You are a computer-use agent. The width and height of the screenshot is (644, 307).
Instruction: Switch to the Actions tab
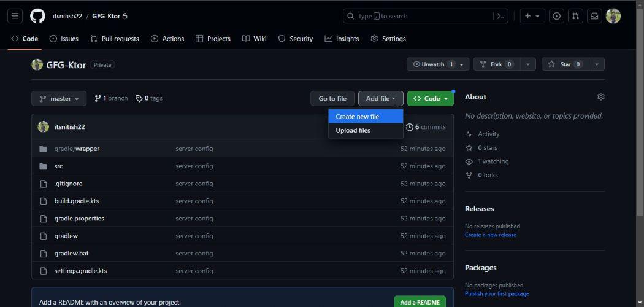coord(167,39)
